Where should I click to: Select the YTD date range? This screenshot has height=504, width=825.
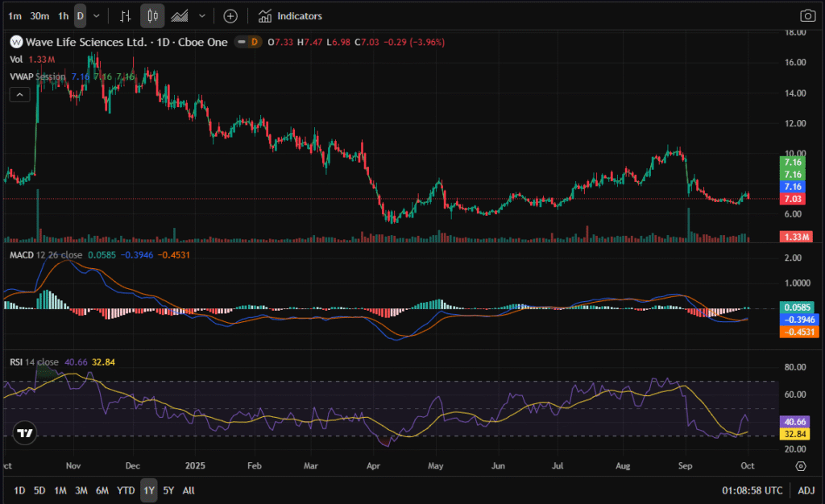pyautogui.click(x=126, y=490)
